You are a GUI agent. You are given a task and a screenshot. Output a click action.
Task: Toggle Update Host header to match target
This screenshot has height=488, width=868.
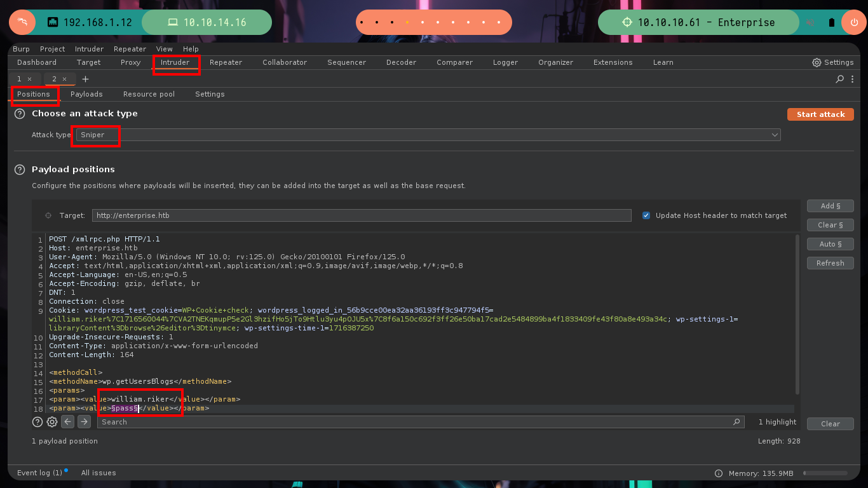click(x=646, y=215)
